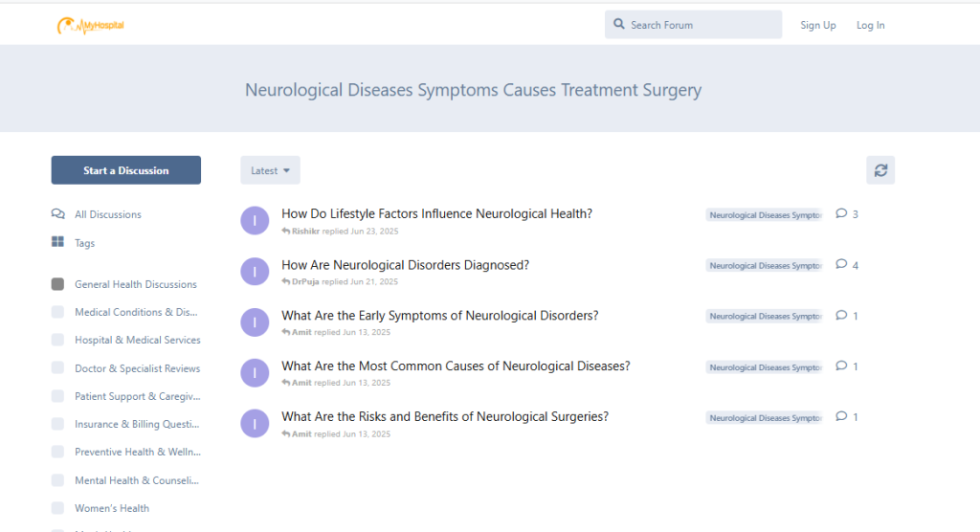Select the Medical Conditions tag square

58,312
